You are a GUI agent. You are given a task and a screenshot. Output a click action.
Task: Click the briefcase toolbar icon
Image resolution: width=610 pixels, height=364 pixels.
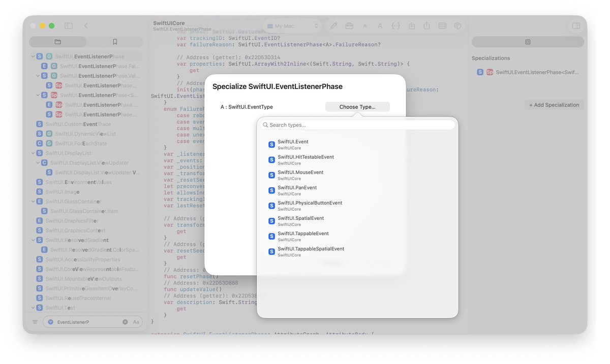coord(349,25)
